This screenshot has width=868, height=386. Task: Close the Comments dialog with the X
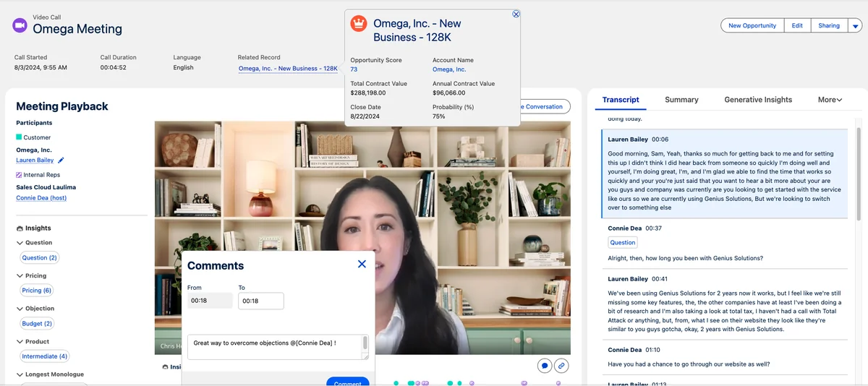[362, 264]
